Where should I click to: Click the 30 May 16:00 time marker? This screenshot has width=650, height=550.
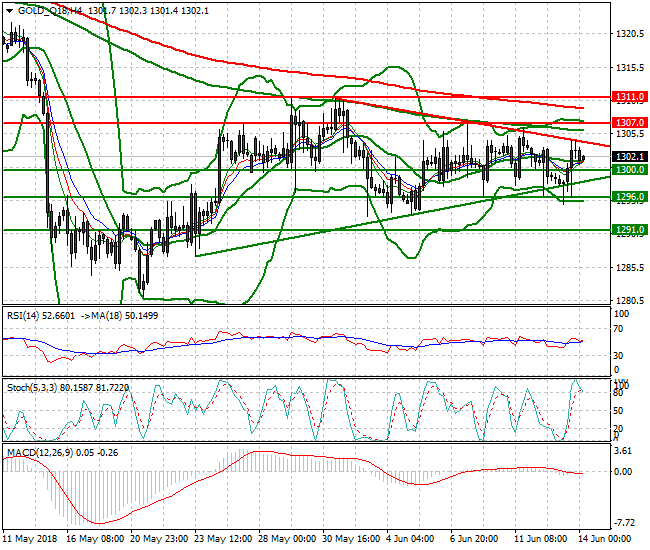pos(351,539)
